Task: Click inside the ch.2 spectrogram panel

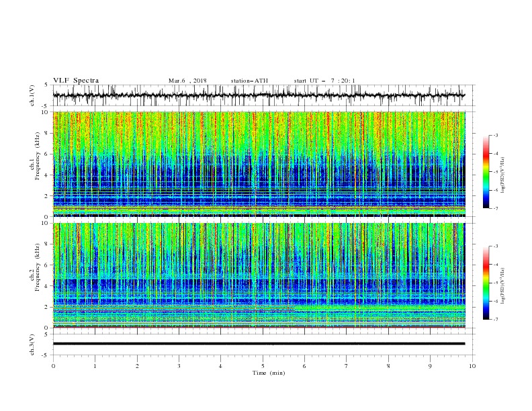Action: point(259,275)
